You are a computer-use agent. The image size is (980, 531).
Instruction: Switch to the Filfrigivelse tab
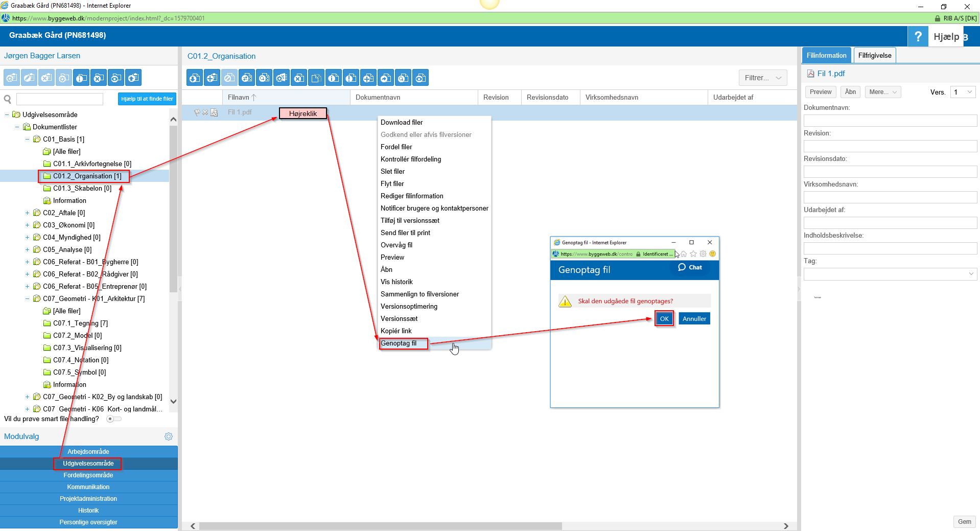click(874, 55)
